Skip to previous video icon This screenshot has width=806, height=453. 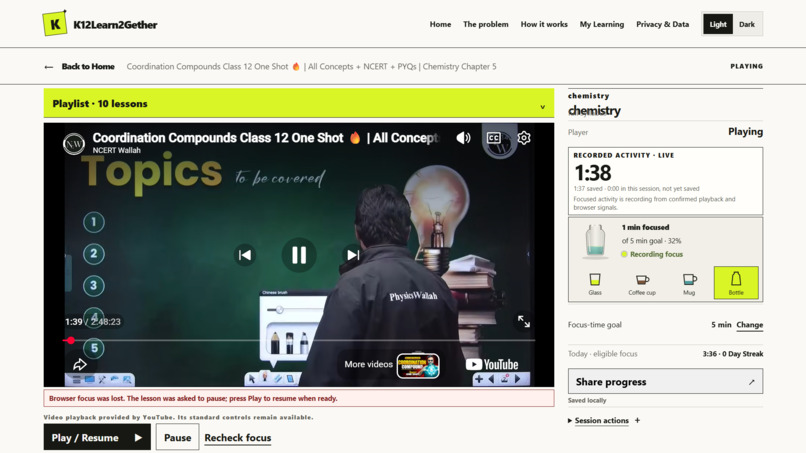point(245,255)
